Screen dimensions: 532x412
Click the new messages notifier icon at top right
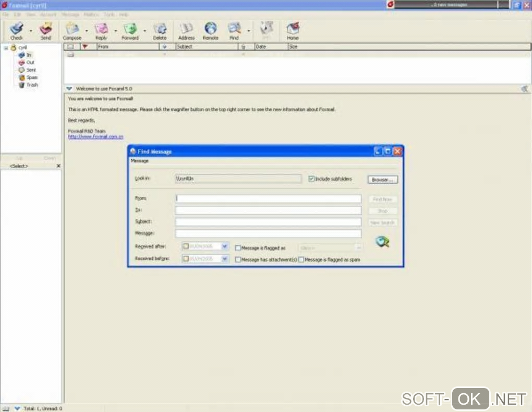[x=390, y=5]
